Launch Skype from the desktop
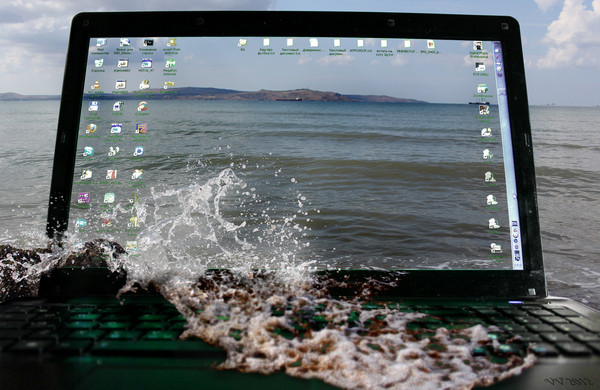The height and width of the screenshot is (390, 600). coord(88,151)
